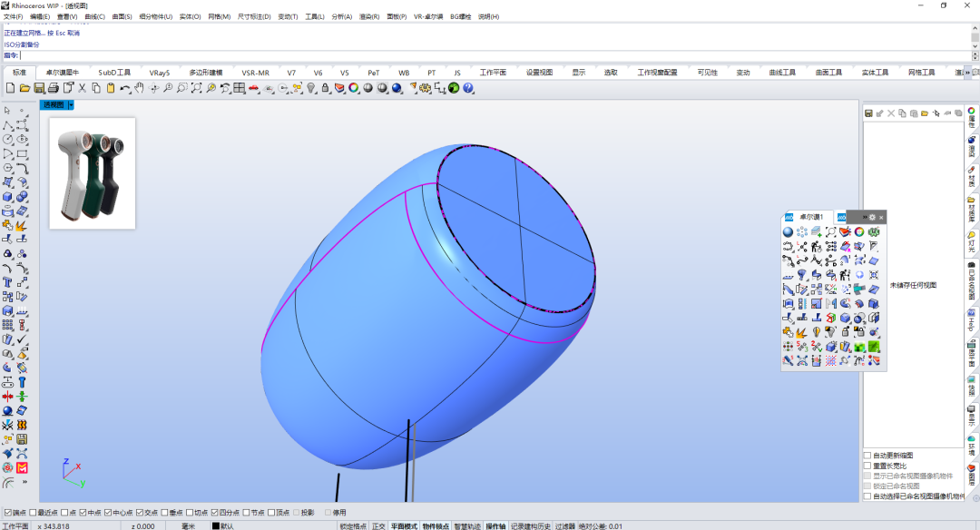980x530 pixels.
Task: Open the 曲面(S) menu
Action: point(122,17)
